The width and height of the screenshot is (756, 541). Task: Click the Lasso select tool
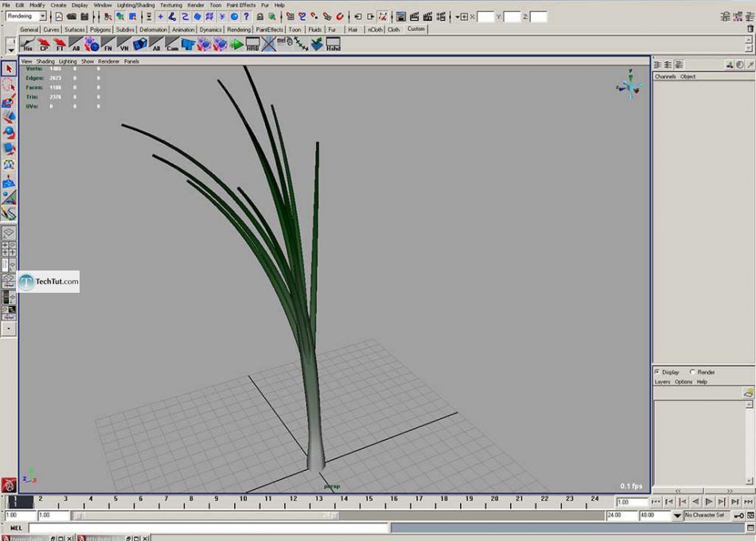click(9, 84)
